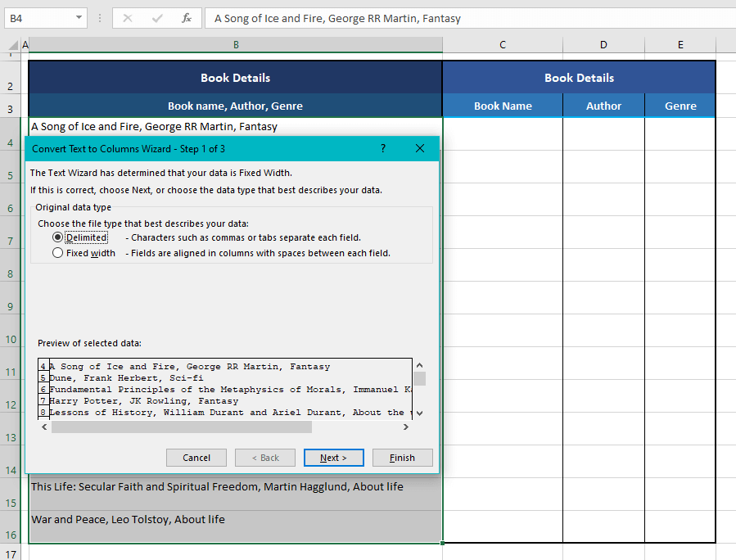Open the Name Box dropdown
Image resolution: width=736 pixels, height=560 pixels.
pyautogui.click(x=79, y=18)
